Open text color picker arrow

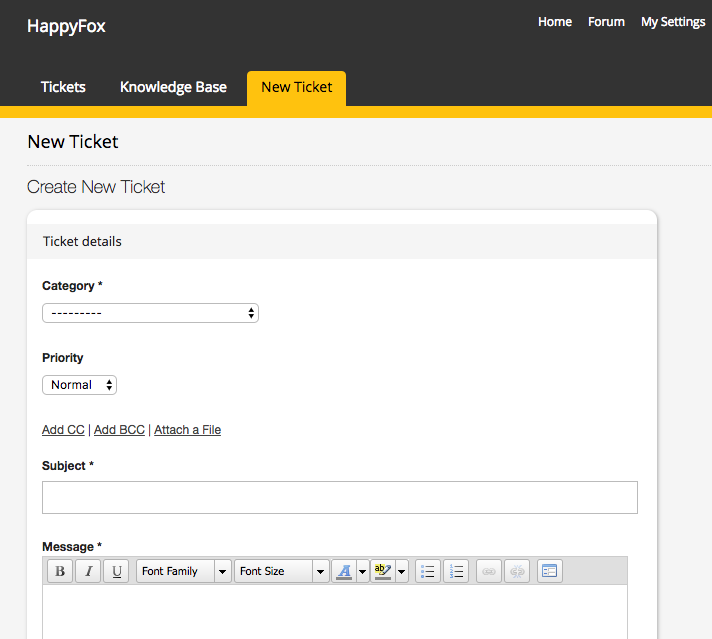pyautogui.click(x=363, y=571)
